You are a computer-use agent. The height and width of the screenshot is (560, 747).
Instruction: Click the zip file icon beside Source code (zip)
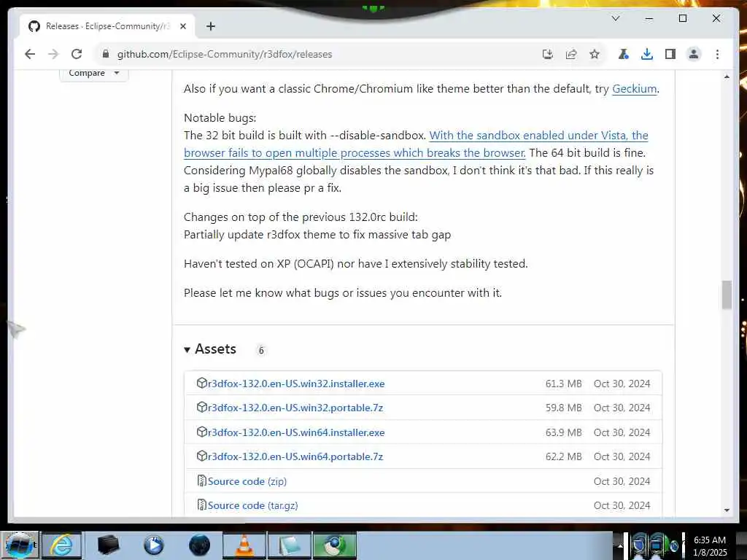(201, 481)
